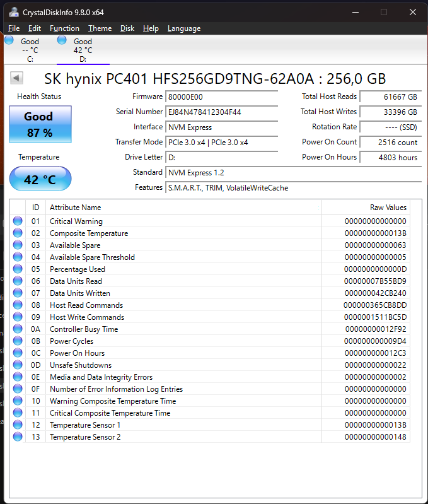Click the Drive Letter field D:
Viewport: 428px width, 504px height.
pyautogui.click(x=221, y=157)
